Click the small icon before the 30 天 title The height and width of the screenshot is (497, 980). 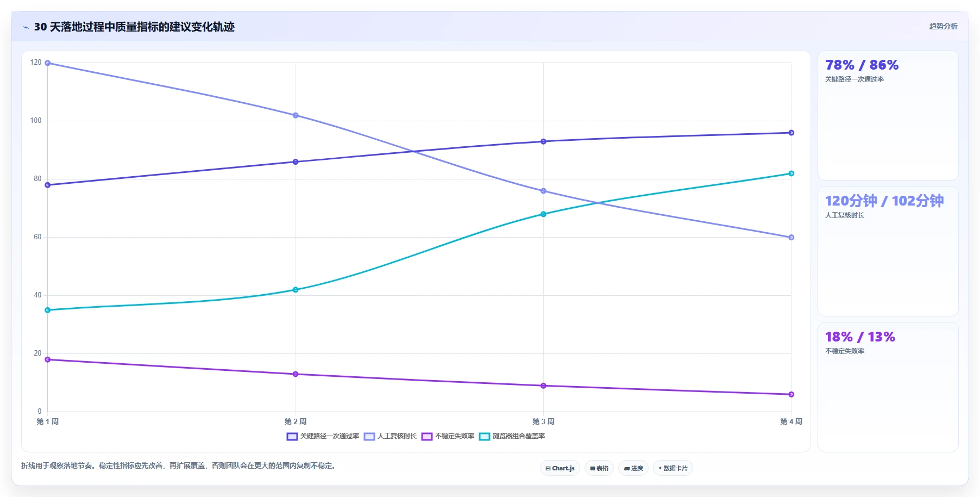(x=26, y=27)
